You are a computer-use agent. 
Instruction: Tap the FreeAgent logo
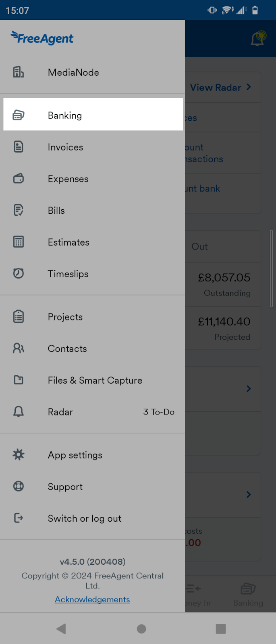pyautogui.click(x=42, y=38)
